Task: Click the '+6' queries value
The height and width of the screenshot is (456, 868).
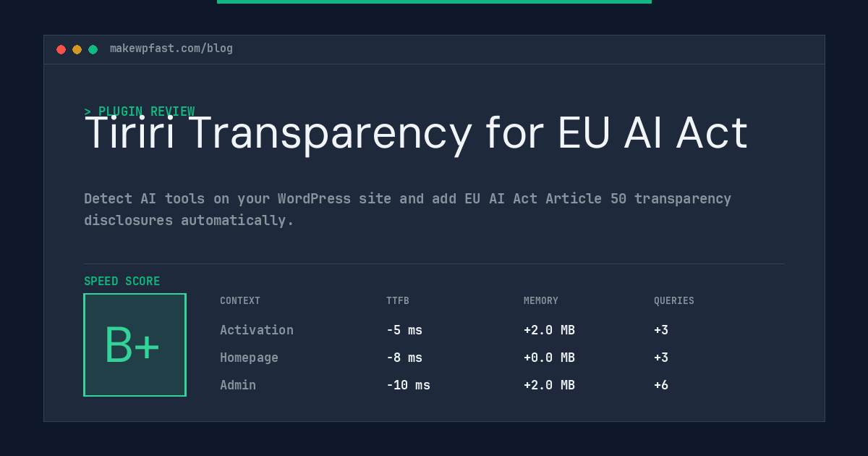Action: (x=661, y=385)
